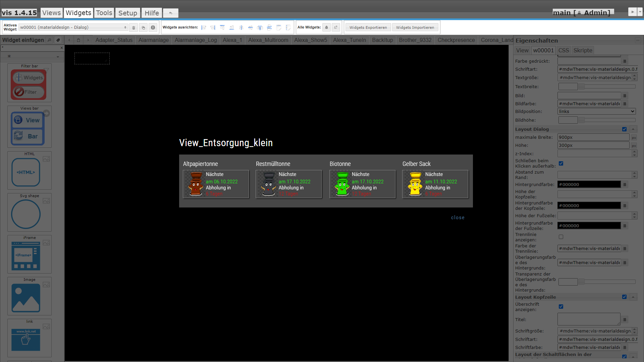Viewport: 644px width, 362px height.
Task: Click the close link in the dialog
Action: point(458,217)
